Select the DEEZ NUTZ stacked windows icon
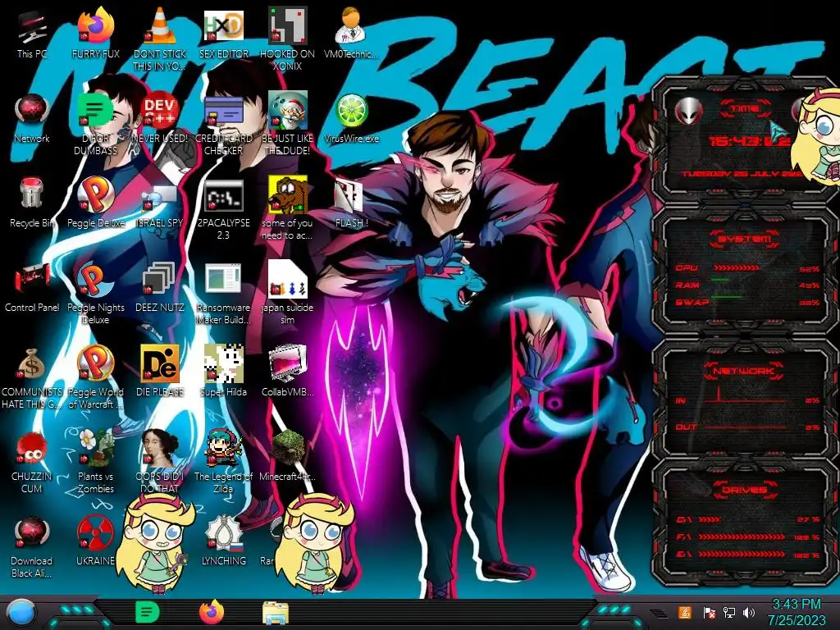Screen dimensions: 840x630 pyautogui.click(x=159, y=287)
